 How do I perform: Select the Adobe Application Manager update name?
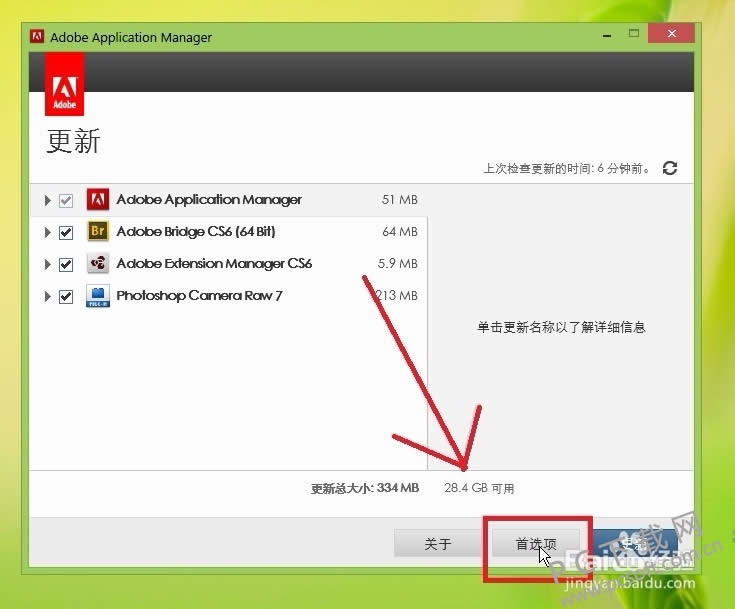coord(209,200)
